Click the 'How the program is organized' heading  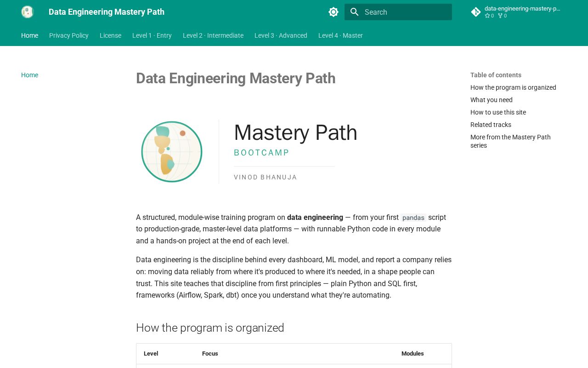click(210, 328)
